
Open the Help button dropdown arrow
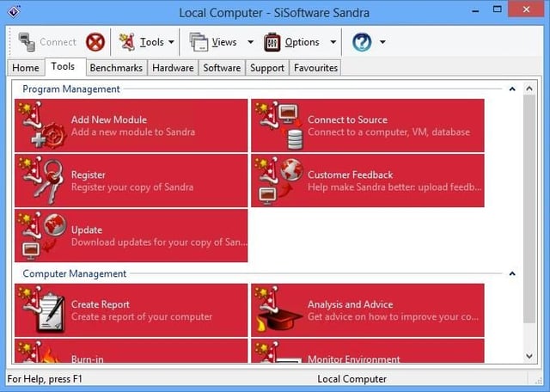pos(382,42)
